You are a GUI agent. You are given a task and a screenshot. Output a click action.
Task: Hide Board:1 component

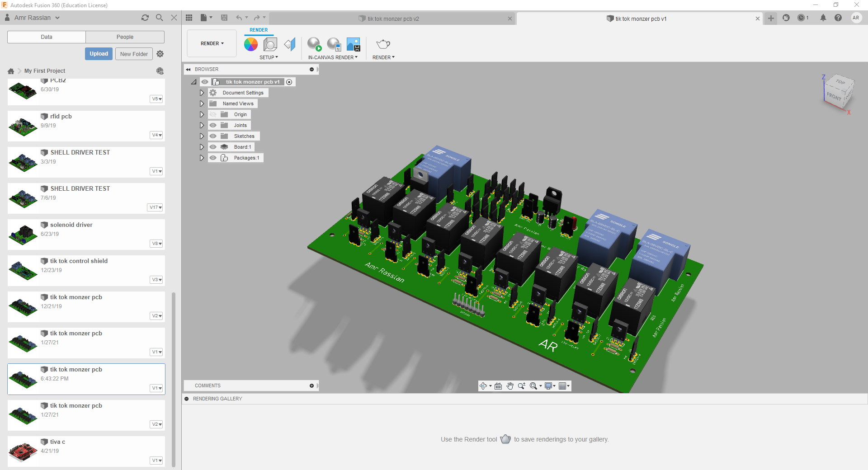[x=213, y=147]
